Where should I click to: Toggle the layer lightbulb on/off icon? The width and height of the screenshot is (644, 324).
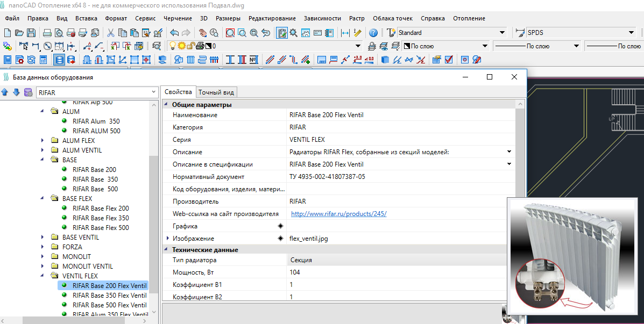(173, 46)
